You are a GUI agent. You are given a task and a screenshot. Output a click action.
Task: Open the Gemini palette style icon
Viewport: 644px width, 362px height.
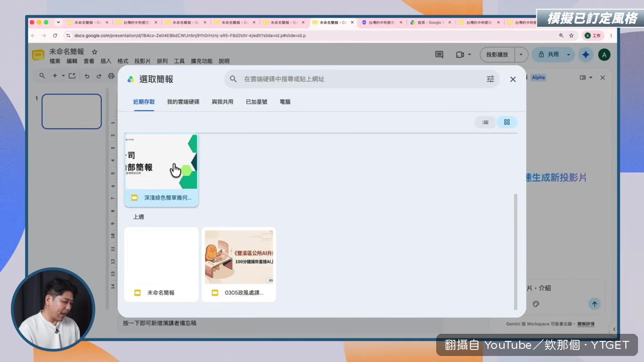536,304
